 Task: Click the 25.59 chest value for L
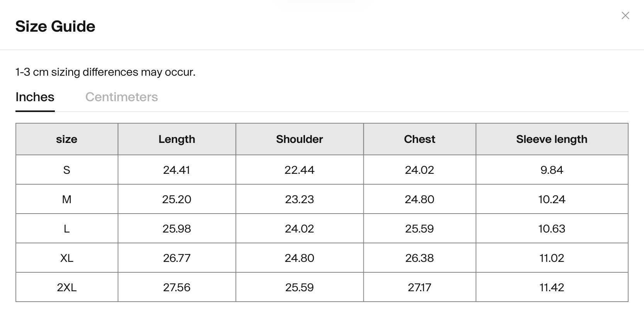pos(420,229)
